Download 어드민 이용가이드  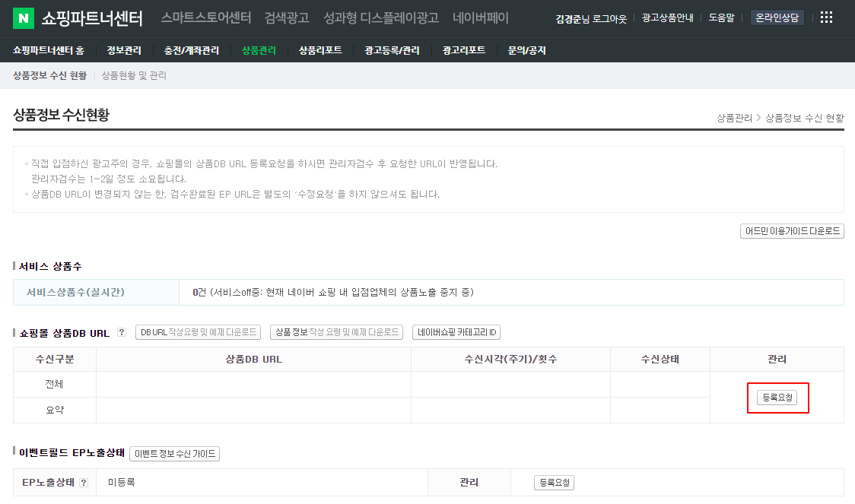tap(793, 231)
